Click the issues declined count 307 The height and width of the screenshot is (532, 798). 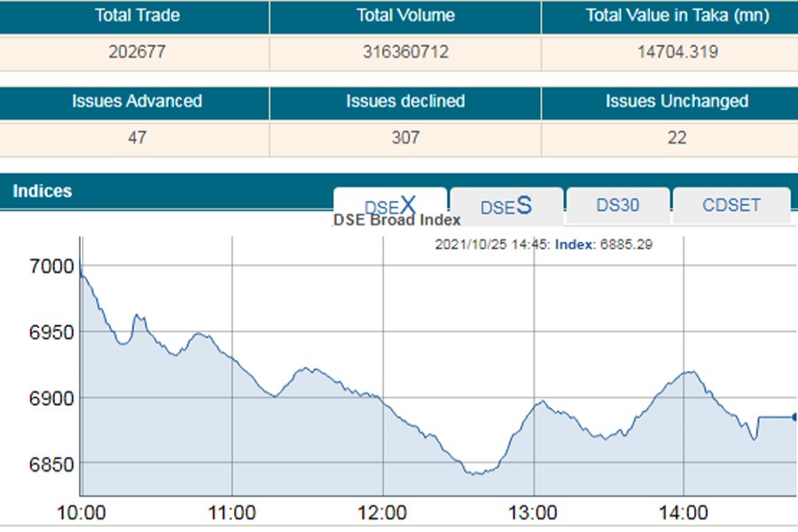[405, 137]
